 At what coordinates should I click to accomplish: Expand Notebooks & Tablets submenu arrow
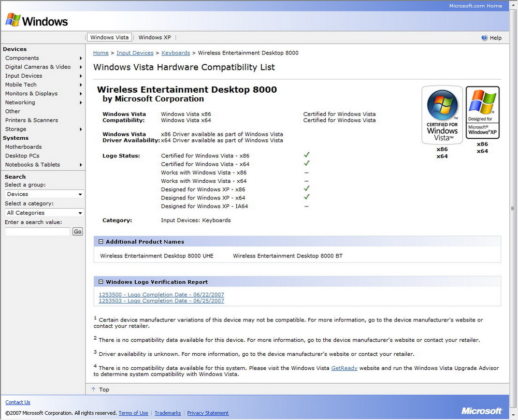tap(81, 165)
